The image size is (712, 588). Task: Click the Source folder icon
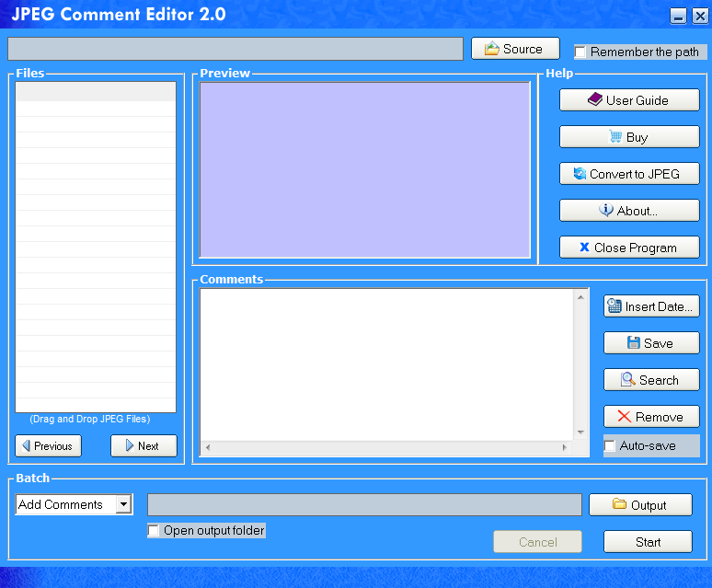pyautogui.click(x=492, y=49)
